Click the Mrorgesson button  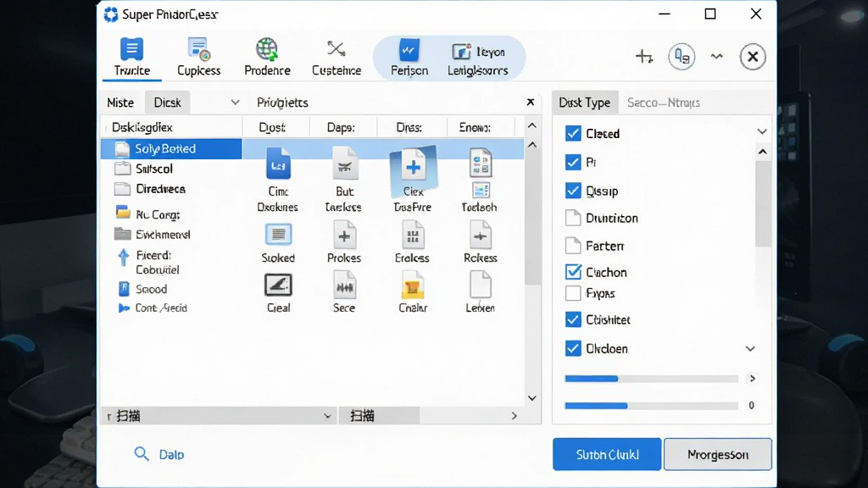pos(718,454)
